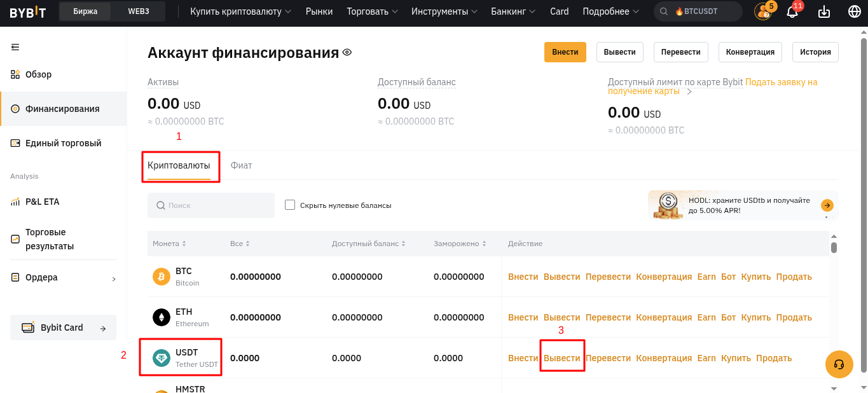The height and width of the screenshot is (393, 868).
Task: Switch to the Fiat tab
Action: 242,165
